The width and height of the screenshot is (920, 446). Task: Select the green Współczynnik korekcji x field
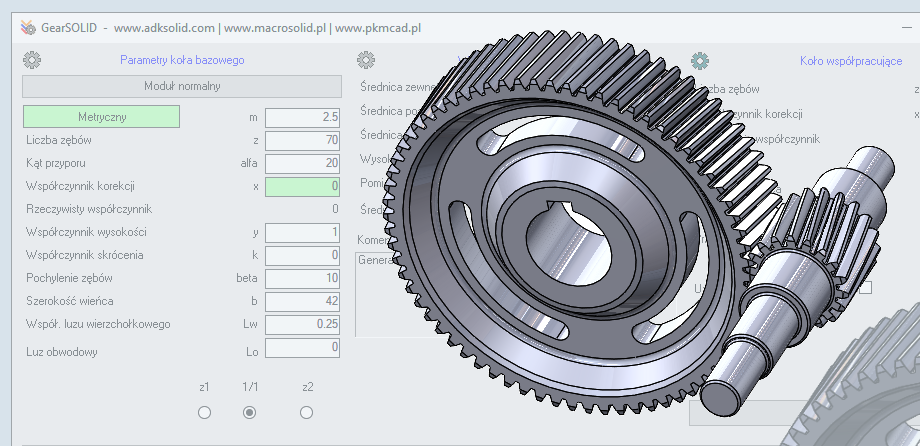[x=303, y=186]
